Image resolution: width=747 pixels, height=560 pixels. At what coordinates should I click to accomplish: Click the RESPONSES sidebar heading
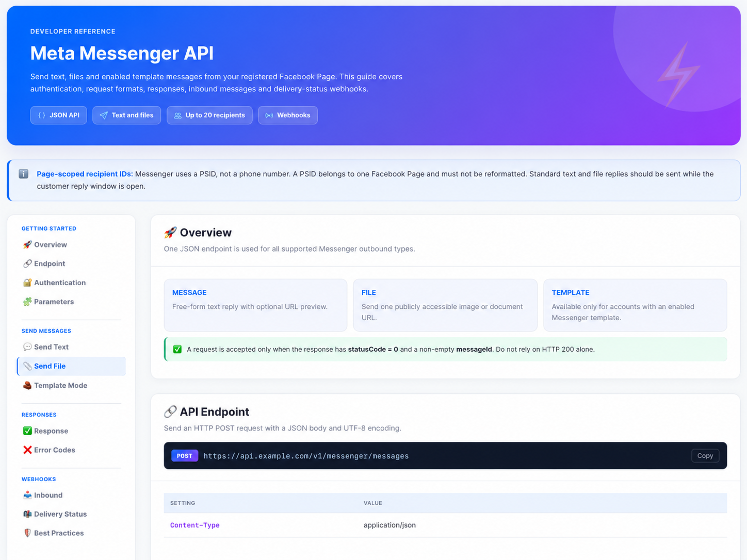click(39, 415)
